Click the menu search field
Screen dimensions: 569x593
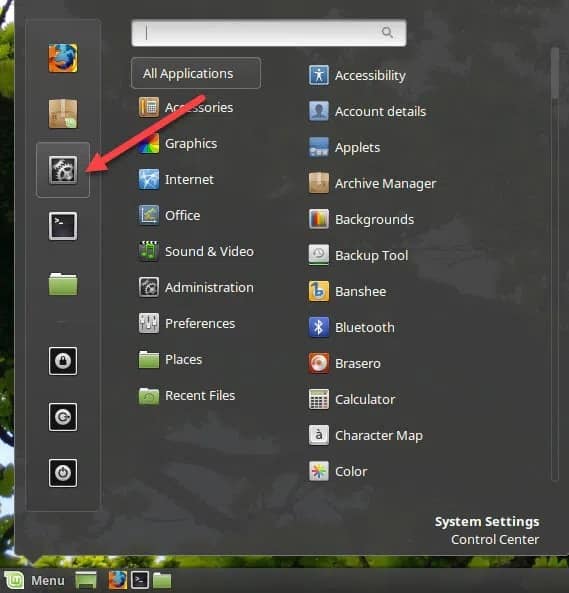(269, 33)
